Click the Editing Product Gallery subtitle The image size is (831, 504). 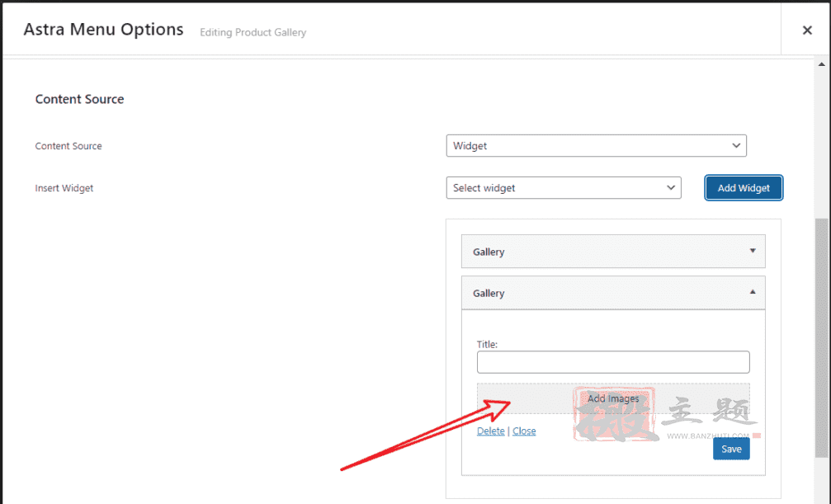coord(253,32)
